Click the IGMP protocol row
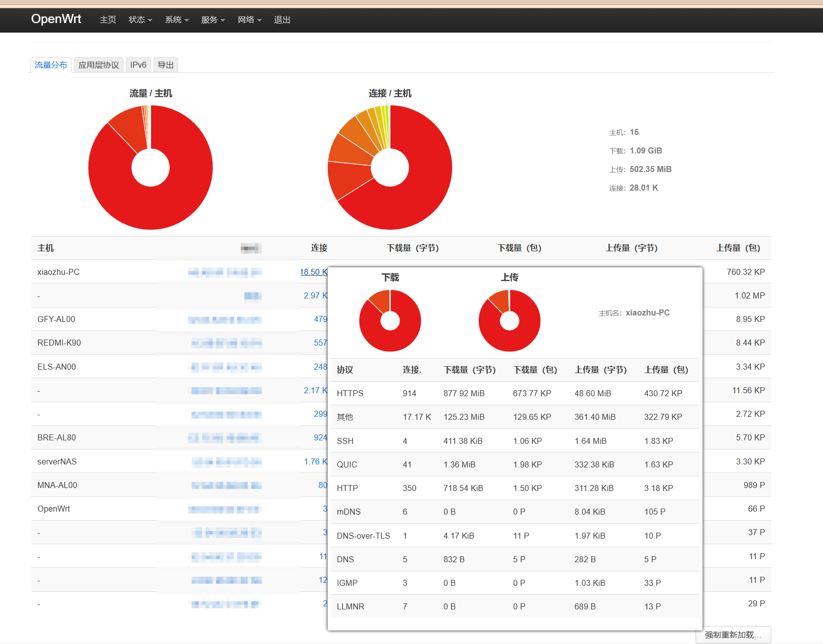Screen dimensions: 823x644 point(515,583)
